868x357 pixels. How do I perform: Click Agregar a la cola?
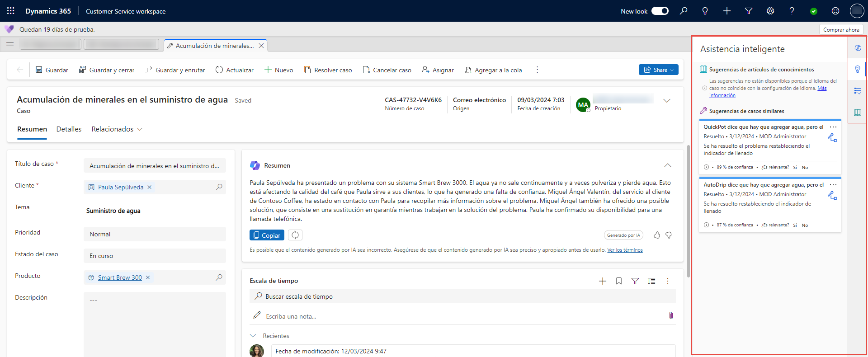coord(494,70)
